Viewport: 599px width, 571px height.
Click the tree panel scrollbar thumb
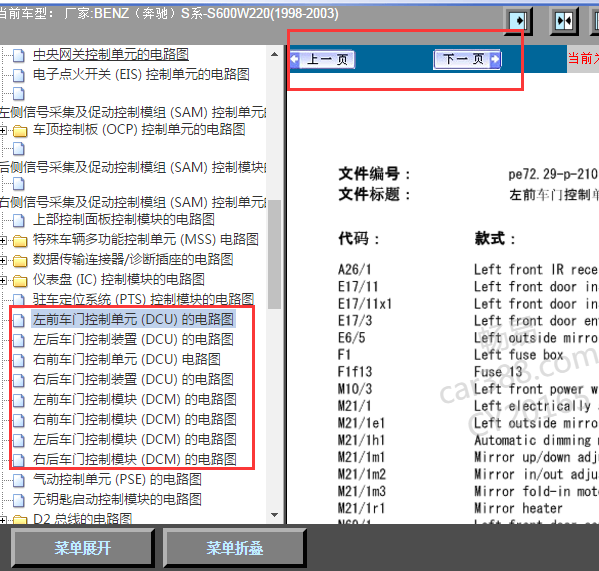tap(274, 254)
